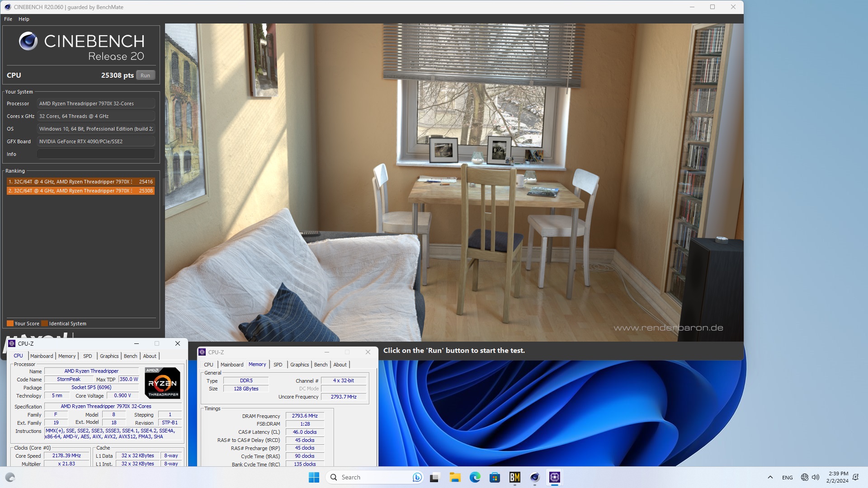
Task: Click the CPU score 25308 pts
Action: [117, 75]
